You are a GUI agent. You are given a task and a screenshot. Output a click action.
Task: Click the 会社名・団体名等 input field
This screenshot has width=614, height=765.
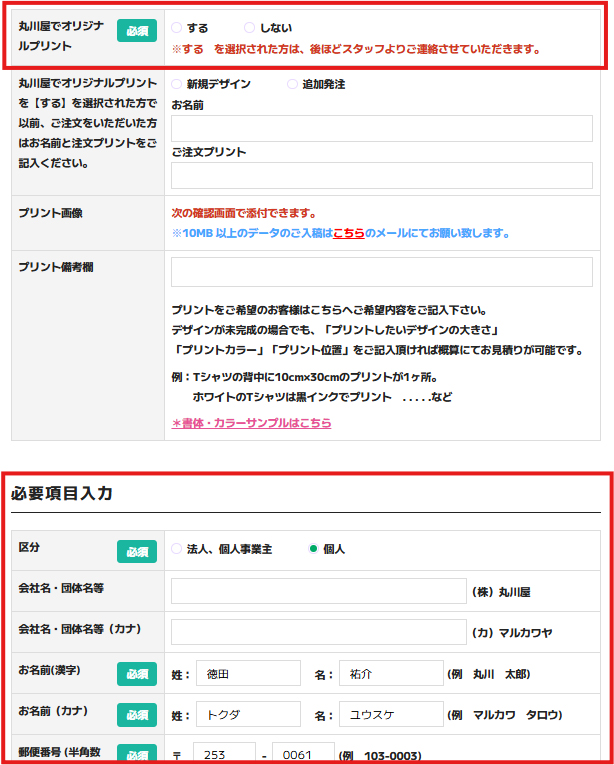coord(319,591)
